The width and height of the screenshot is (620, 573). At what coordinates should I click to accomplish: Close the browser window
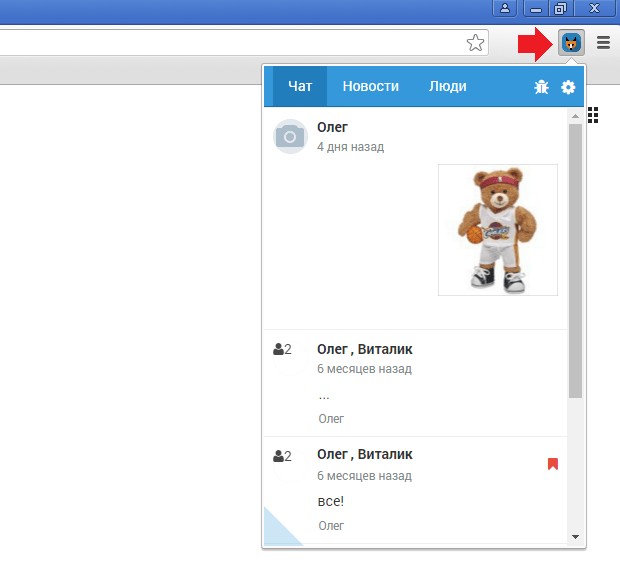(594, 8)
